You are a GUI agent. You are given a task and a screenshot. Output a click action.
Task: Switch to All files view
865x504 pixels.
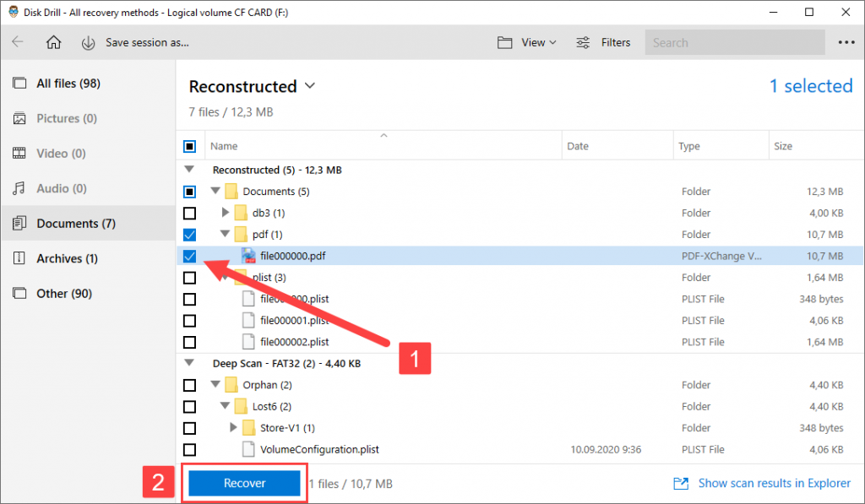59,83
